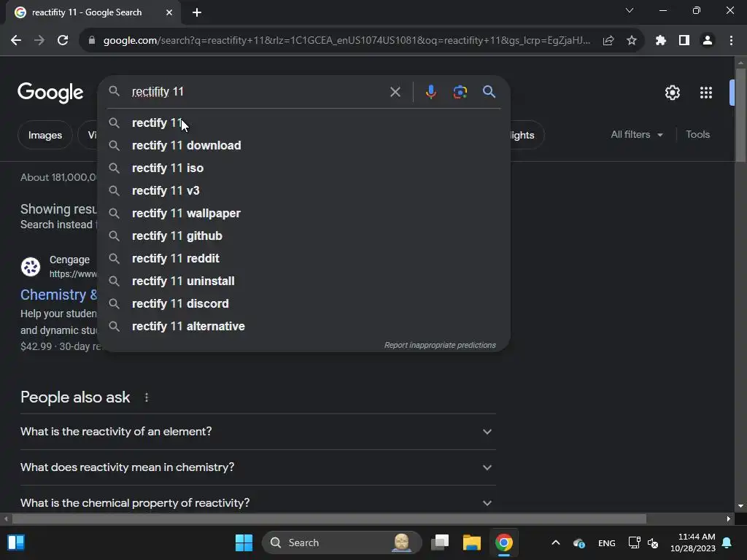
Task: Start a voice search with the microphone
Action: coord(430,92)
